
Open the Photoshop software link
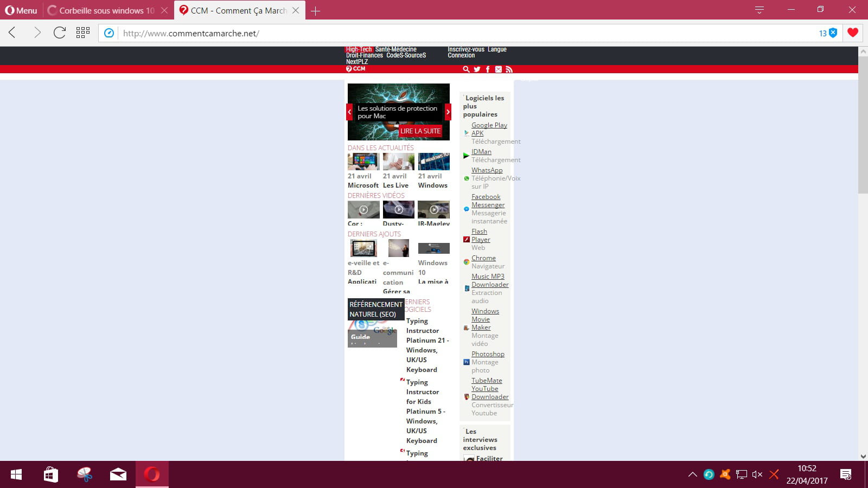tap(488, 354)
